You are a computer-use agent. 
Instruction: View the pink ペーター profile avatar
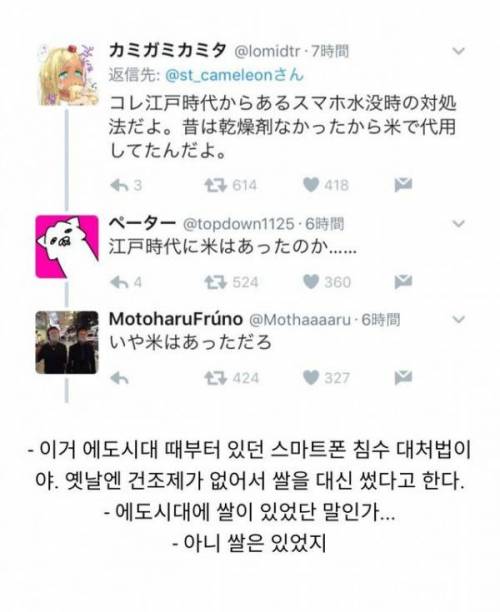pyautogui.click(x=67, y=246)
